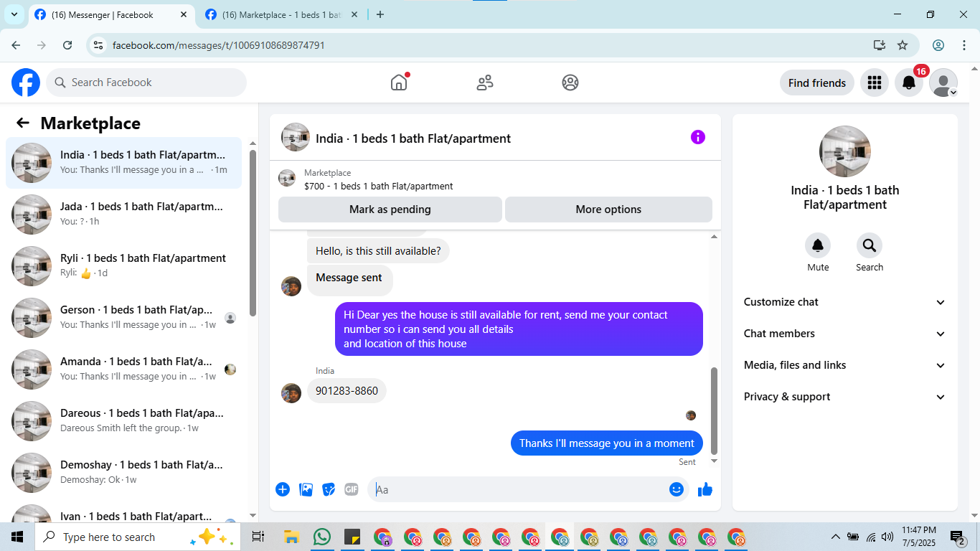The height and width of the screenshot is (551, 980).
Task: Open the emoji picker smiley icon
Action: pyautogui.click(x=676, y=489)
